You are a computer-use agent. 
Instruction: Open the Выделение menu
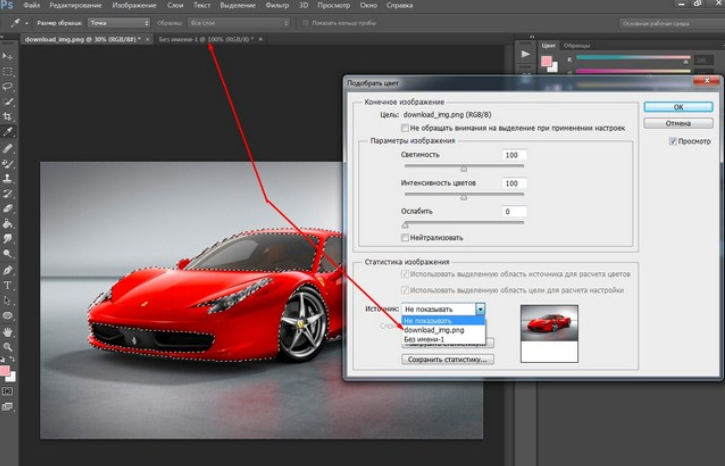(x=238, y=6)
